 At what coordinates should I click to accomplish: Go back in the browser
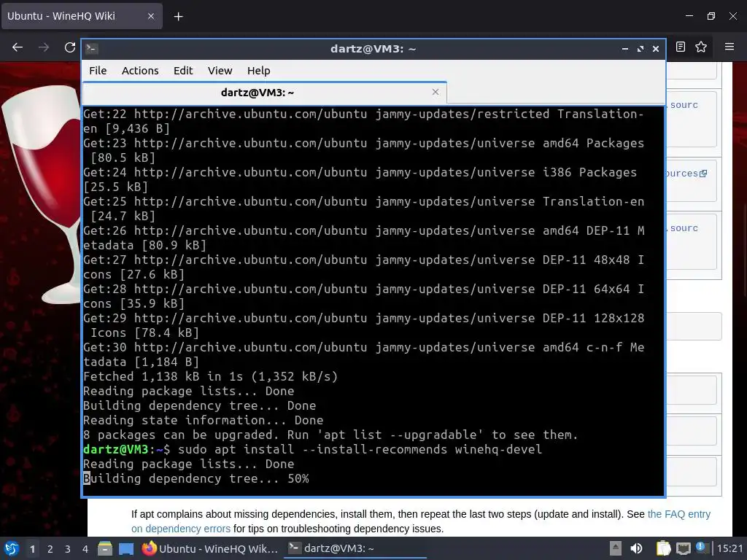pyautogui.click(x=18, y=47)
